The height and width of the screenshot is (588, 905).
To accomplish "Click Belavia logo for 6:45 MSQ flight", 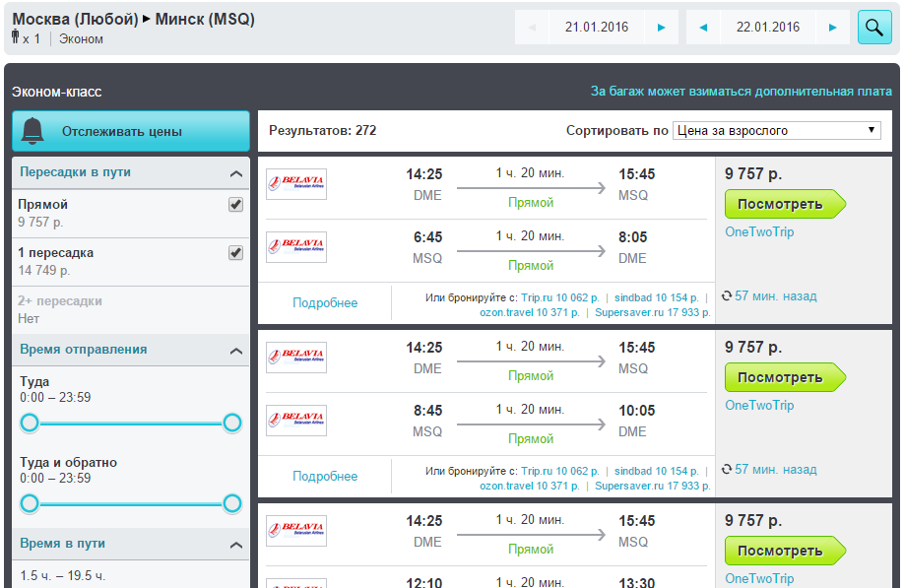I will pyautogui.click(x=296, y=247).
